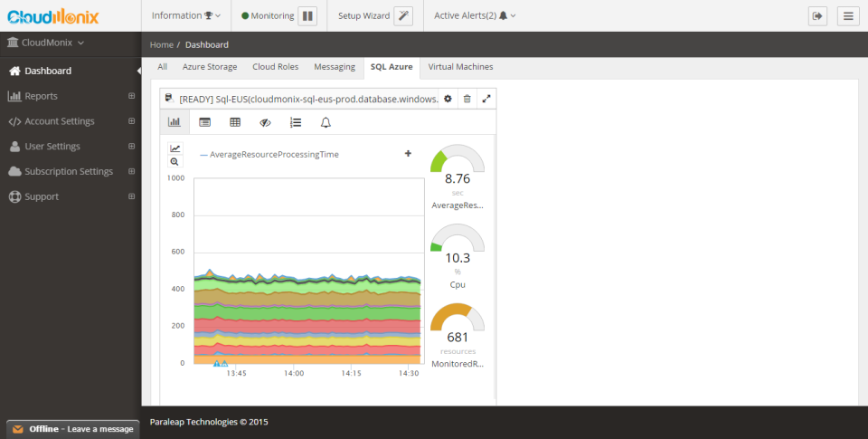Click the CloudMonix logo

click(x=53, y=16)
